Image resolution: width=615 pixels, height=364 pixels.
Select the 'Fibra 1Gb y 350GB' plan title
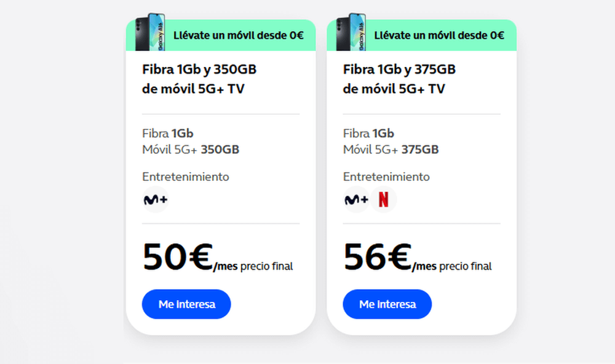(x=200, y=79)
